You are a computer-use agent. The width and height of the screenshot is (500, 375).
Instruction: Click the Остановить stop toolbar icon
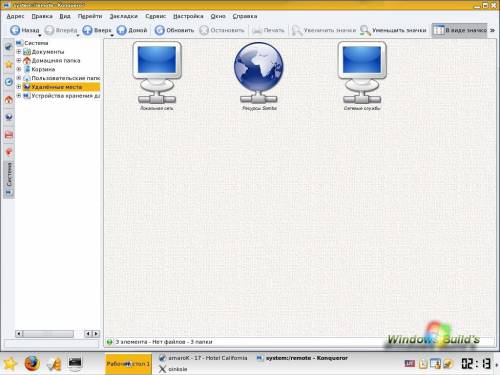204,30
